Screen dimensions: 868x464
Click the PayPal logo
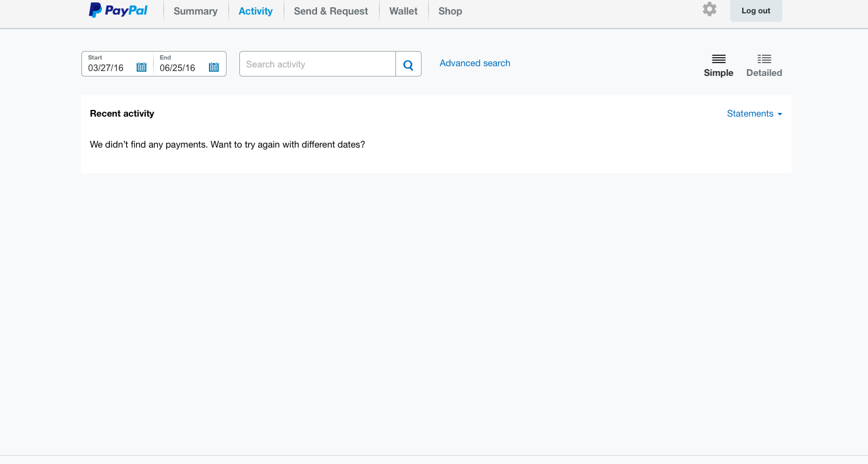118,10
